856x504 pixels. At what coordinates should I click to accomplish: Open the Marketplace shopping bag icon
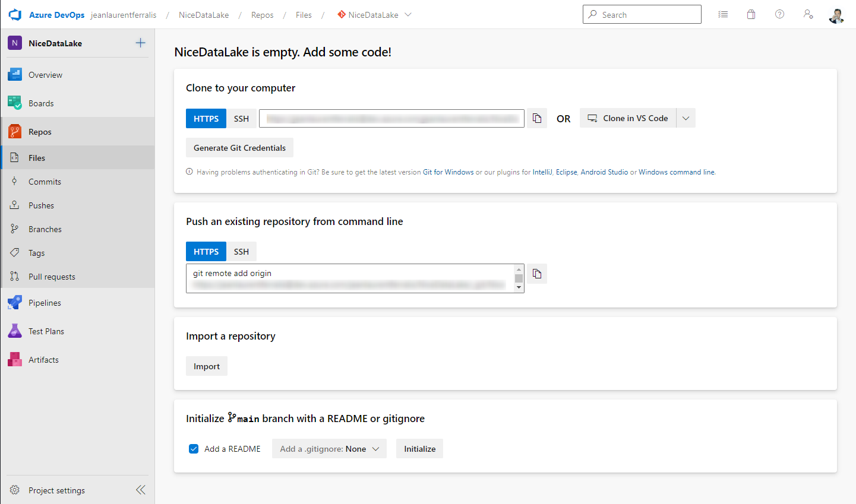751,14
